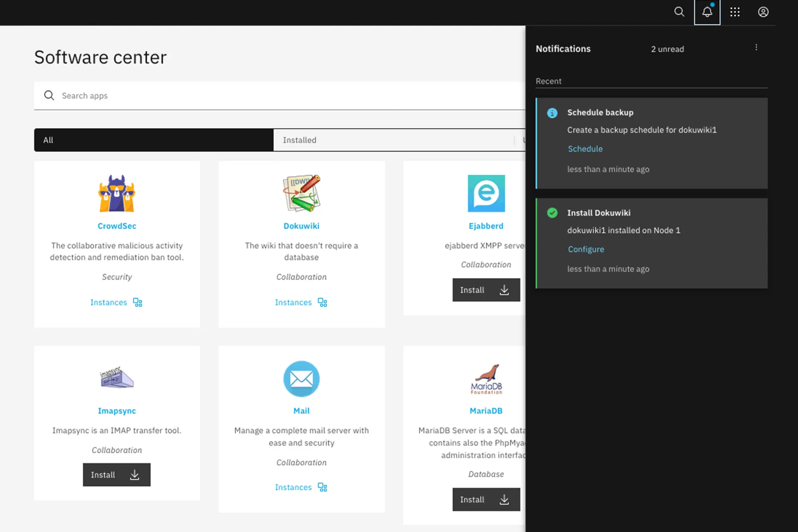The width and height of the screenshot is (798, 532).
Task: Click the Imapsync app logo
Action: pyautogui.click(x=117, y=377)
